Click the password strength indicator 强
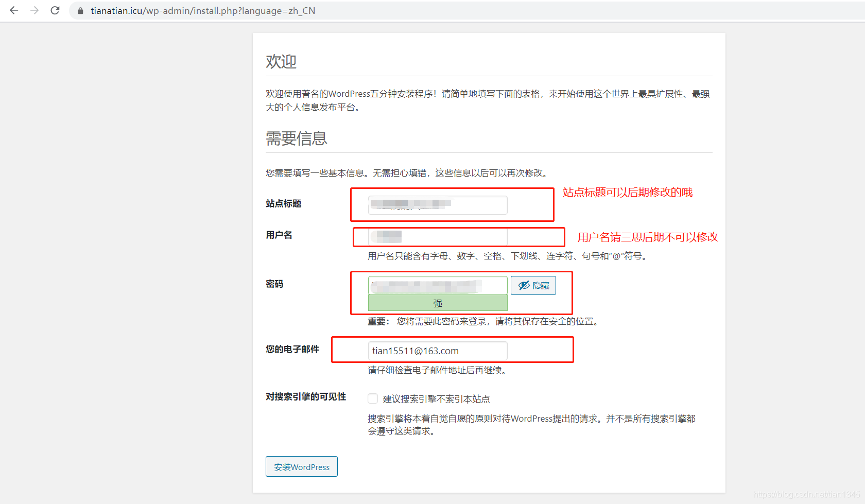The width and height of the screenshot is (865, 504). (x=438, y=303)
